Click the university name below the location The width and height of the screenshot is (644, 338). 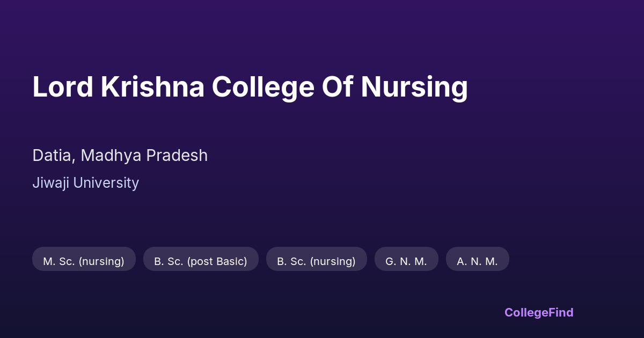tap(85, 183)
